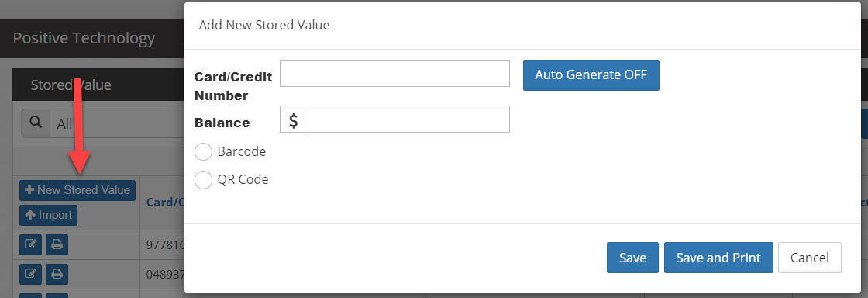Click the All search filter field
The width and height of the screenshot is (868, 298).
[x=116, y=123]
